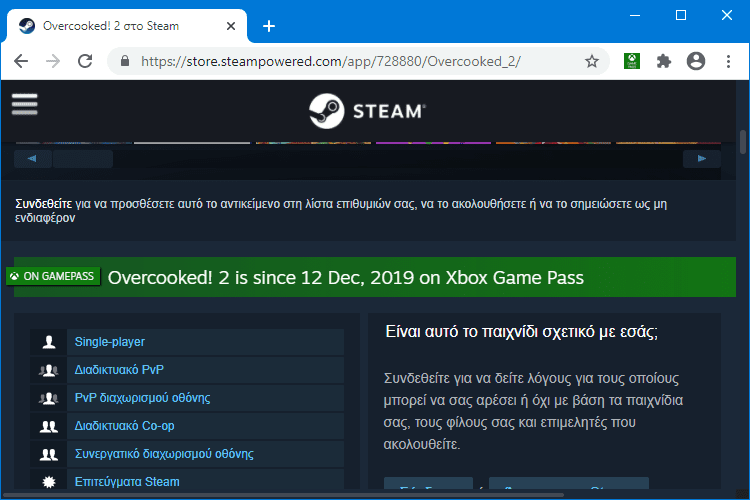Image resolution: width=750 pixels, height=500 pixels.
Task: Go forward in browser history
Action: (53, 61)
